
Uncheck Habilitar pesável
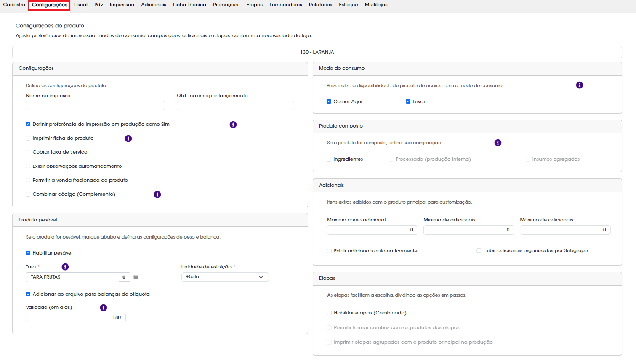28,253
